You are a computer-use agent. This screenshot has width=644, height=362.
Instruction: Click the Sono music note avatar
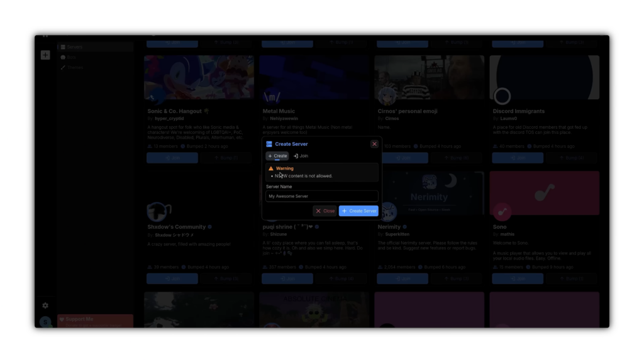pos(502,212)
